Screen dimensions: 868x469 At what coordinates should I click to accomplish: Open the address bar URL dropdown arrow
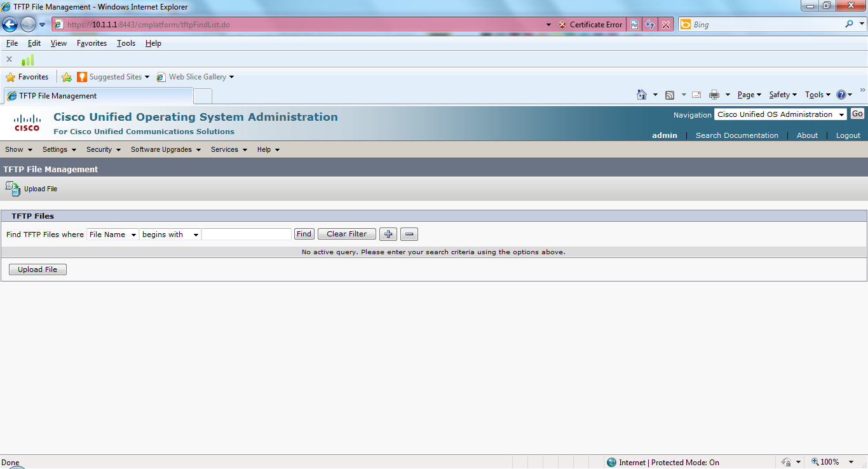point(549,25)
